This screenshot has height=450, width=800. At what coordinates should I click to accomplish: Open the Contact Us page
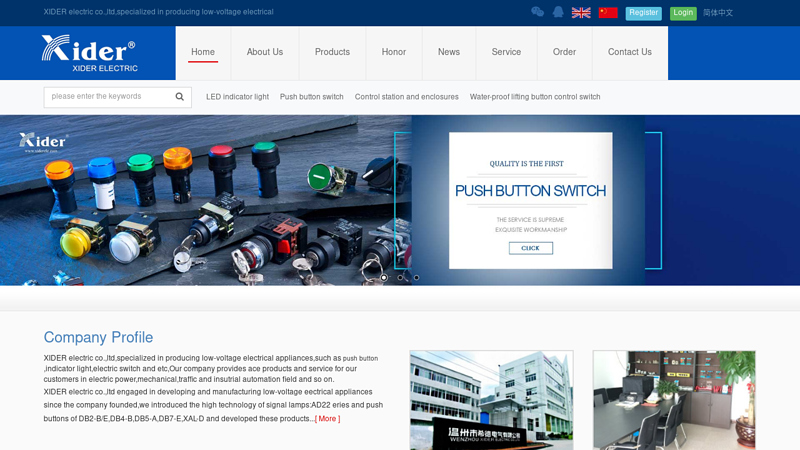click(630, 52)
